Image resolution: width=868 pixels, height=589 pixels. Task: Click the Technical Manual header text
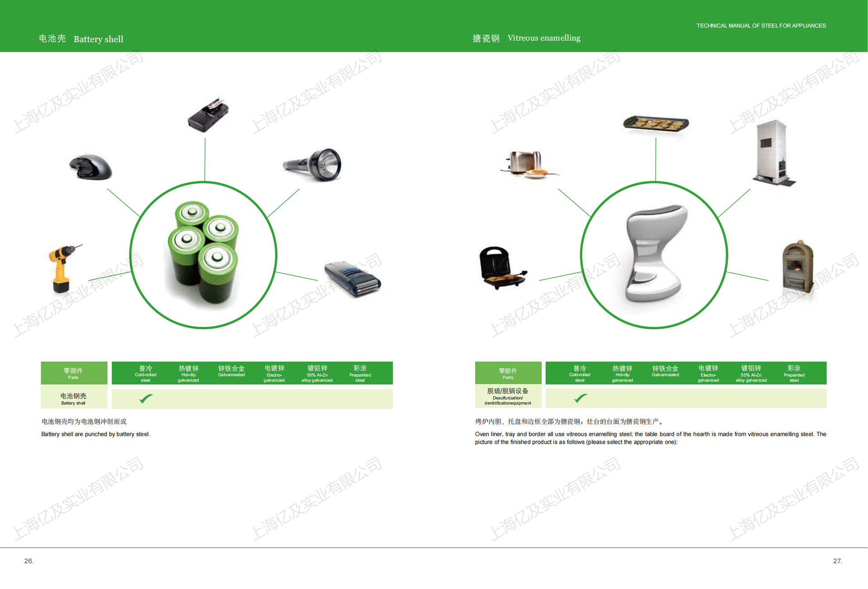coord(761,26)
